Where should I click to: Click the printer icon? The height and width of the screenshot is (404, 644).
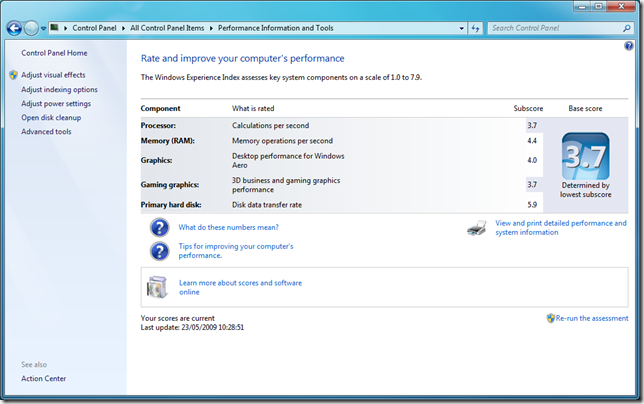click(477, 228)
